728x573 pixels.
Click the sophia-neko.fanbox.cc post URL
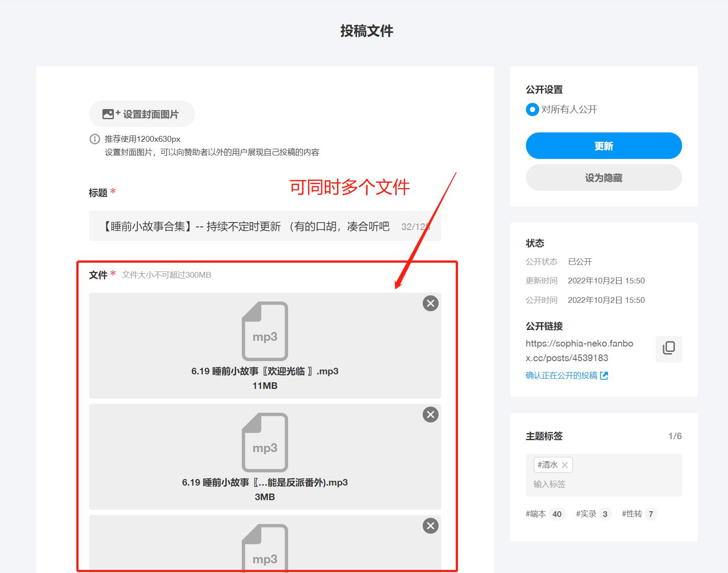(579, 351)
